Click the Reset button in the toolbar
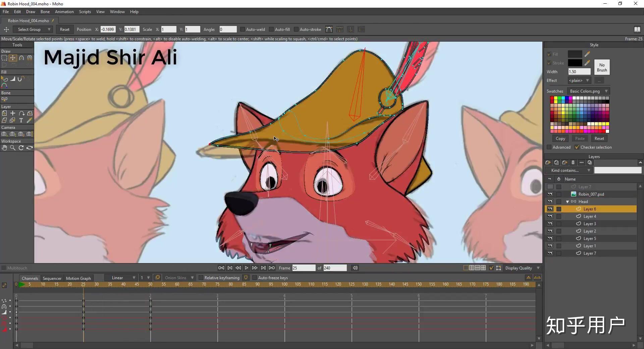The image size is (644, 349). [x=64, y=30]
